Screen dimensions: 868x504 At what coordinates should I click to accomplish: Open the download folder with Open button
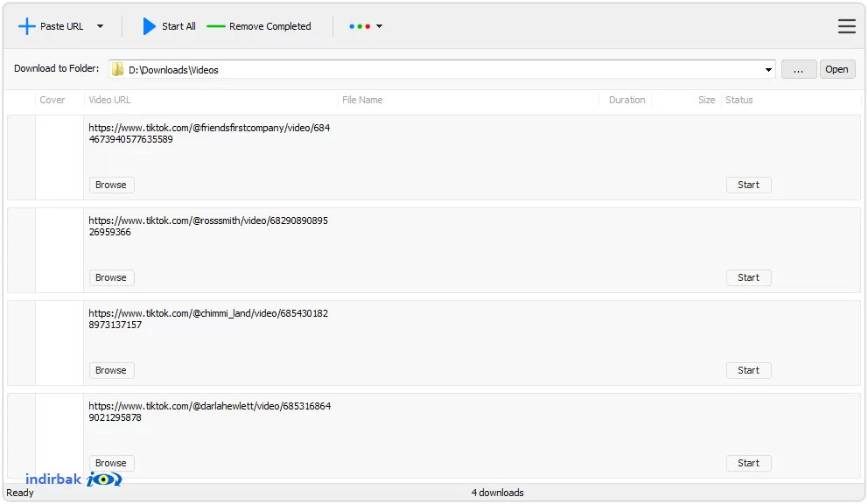point(837,69)
